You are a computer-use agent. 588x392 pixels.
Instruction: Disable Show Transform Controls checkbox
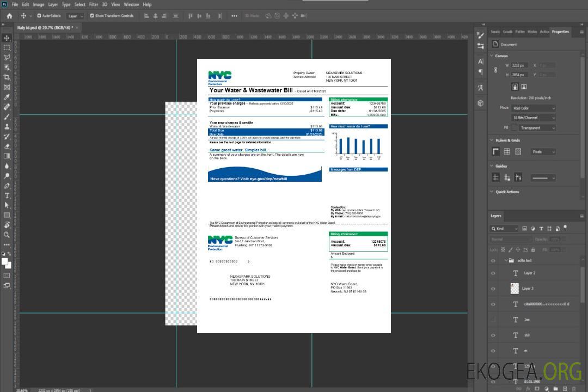(92, 16)
